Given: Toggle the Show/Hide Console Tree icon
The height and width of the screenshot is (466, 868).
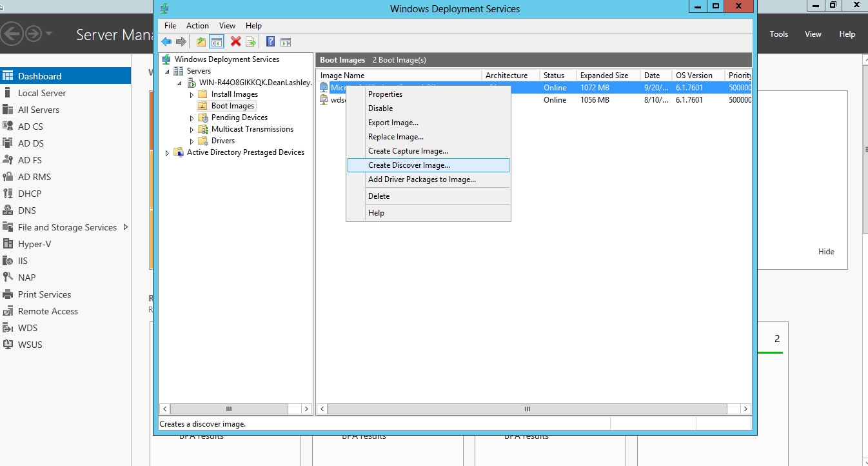Looking at the screenshot, I should [x=217, y=42].
